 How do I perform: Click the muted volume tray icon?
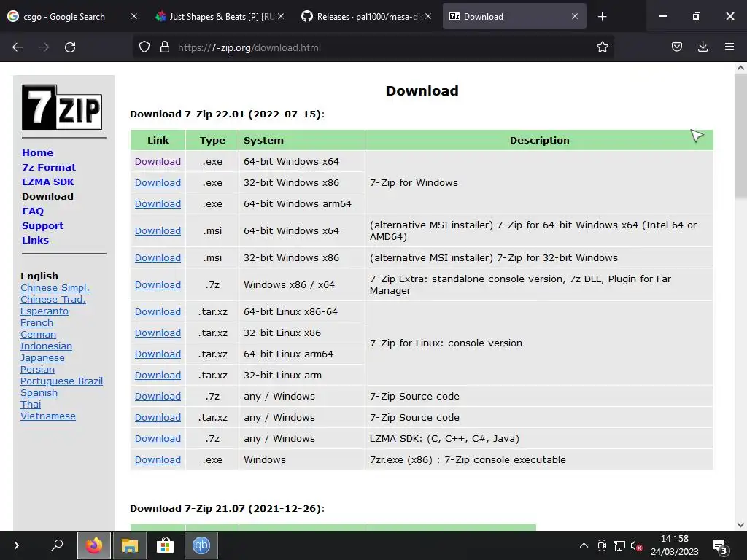click(636, 545)
